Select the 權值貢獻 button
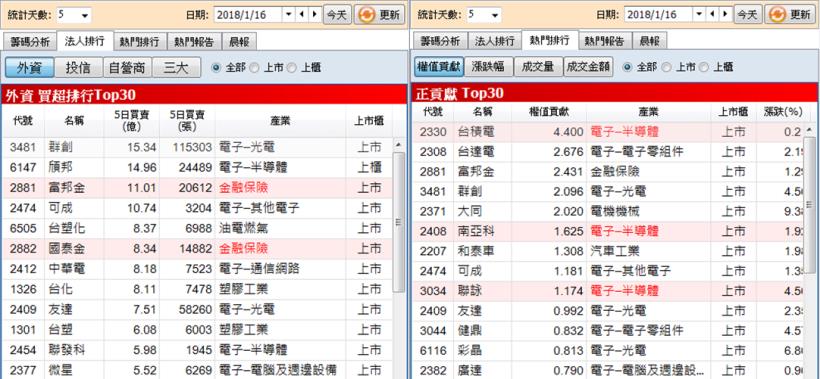 [439, 67]
